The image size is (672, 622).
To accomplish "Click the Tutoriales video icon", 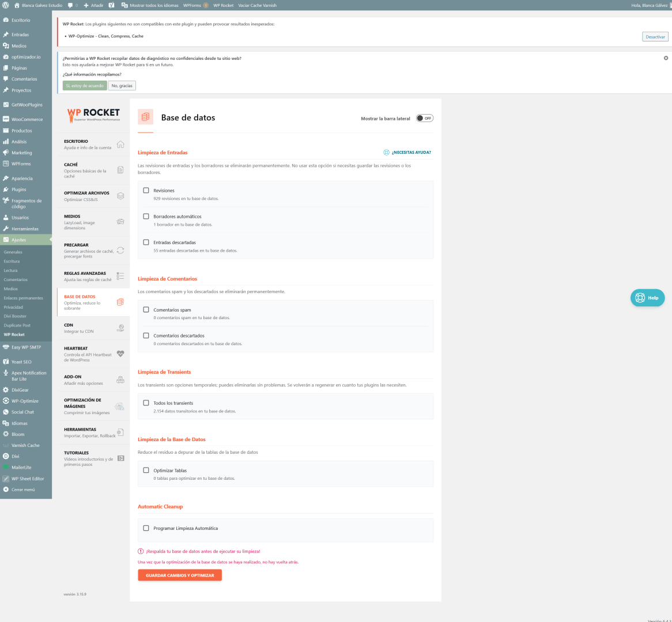I will point(121,458).
